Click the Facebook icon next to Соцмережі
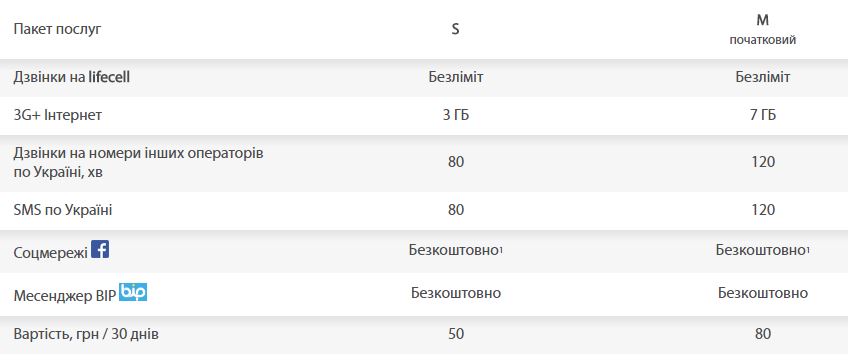Viewport: 848px width, 360px height. tap(100, 249)
